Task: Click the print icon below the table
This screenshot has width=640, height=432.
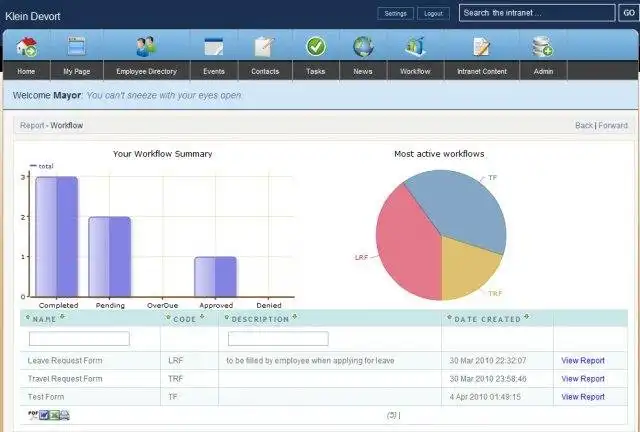Action: pyautogui.click(x=65, y=415)
